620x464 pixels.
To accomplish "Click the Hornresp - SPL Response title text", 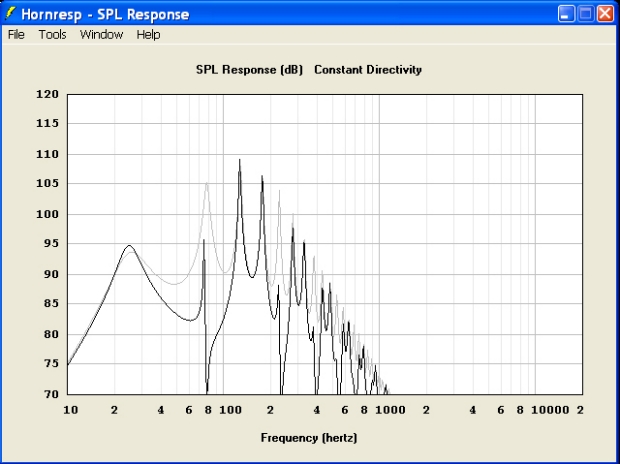I will point(105,14).
